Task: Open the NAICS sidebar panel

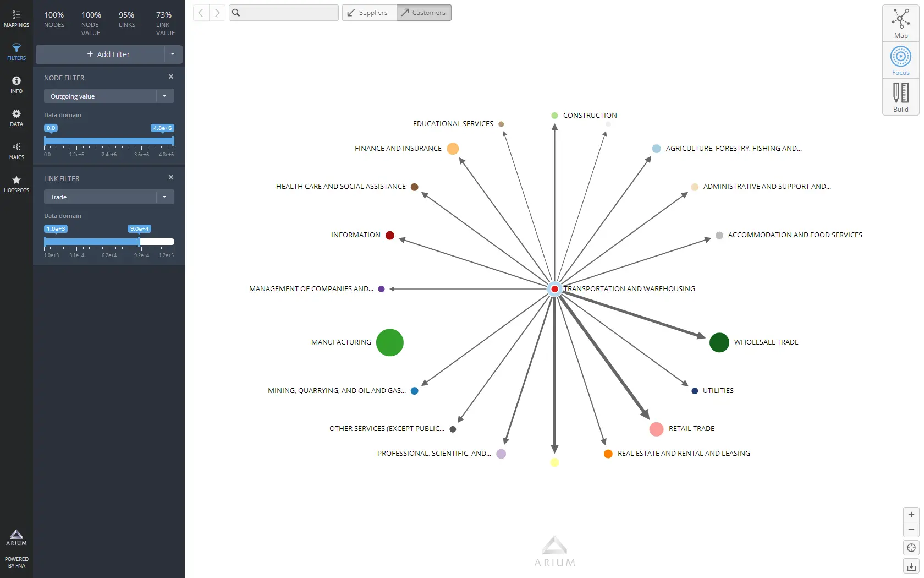Action: [16, 151]
